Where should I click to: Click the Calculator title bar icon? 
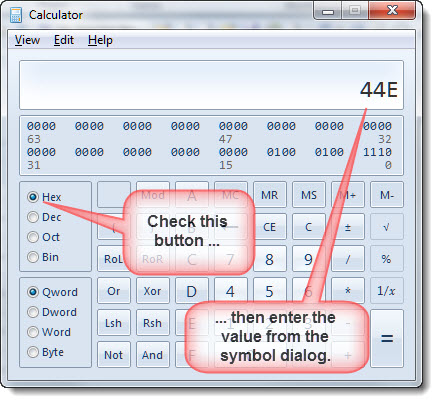point(16,15)
